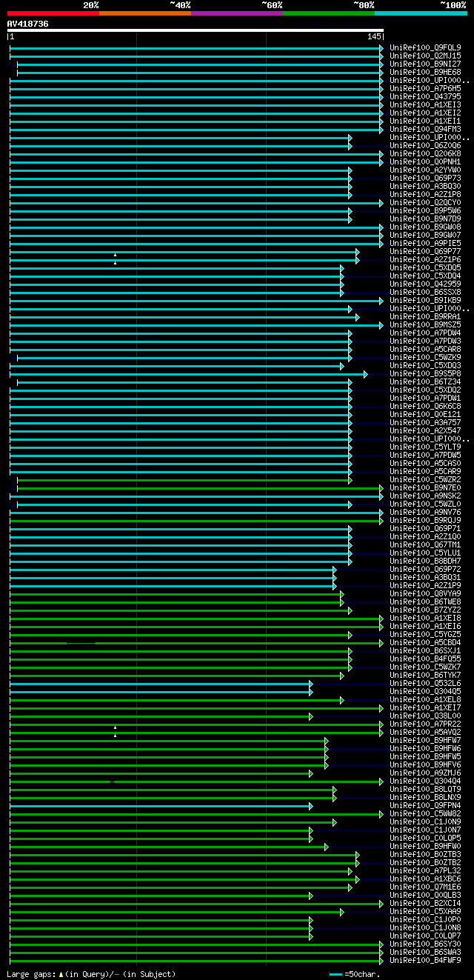
Task: Select hit label UniRef100_B9P5W6
Action: [425, 210]
